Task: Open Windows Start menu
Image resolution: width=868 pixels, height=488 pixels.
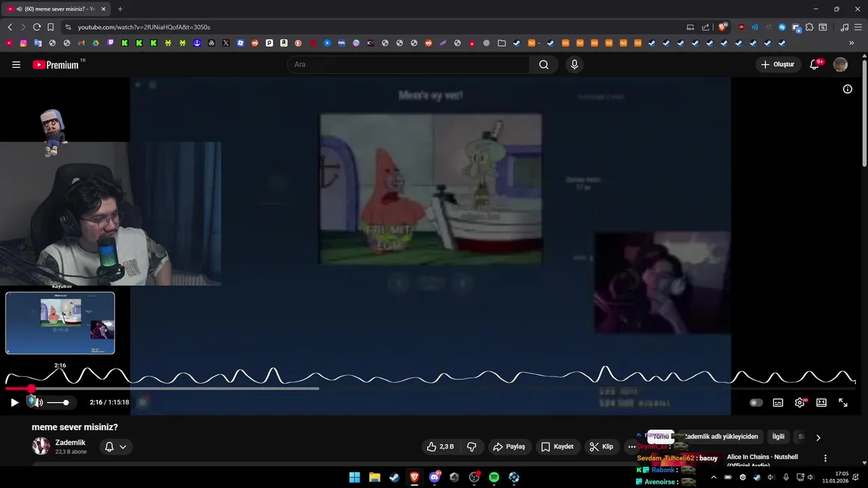Action: pos(355,477)
